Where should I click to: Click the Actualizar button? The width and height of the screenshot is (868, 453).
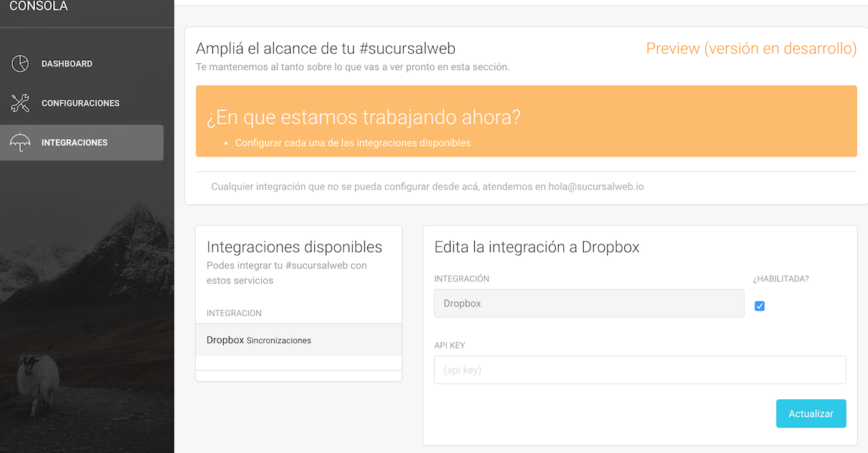(811, 414)
